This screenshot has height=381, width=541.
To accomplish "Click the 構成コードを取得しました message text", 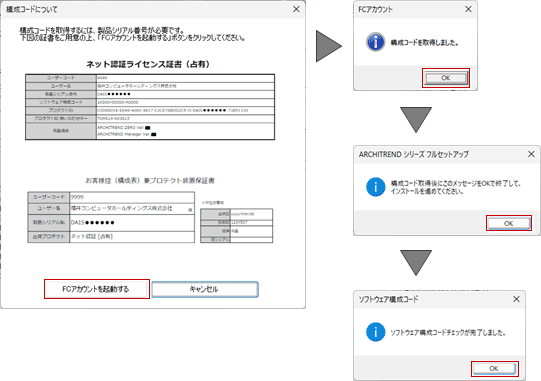I will [424, 43].
